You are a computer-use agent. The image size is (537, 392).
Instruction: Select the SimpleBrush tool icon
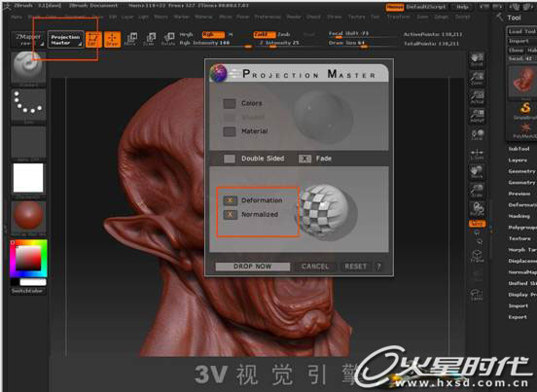pyautogui.click(x=524, y=111)
